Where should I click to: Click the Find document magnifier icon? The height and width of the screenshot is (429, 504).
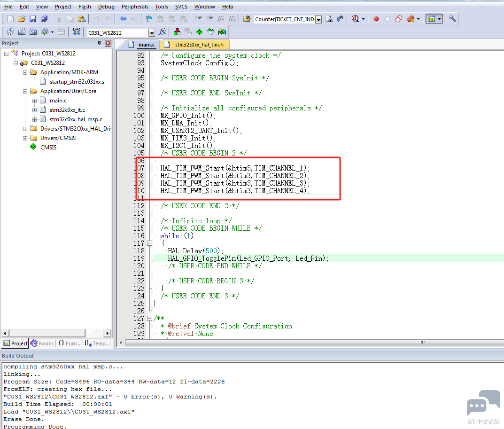coord(329,19)
